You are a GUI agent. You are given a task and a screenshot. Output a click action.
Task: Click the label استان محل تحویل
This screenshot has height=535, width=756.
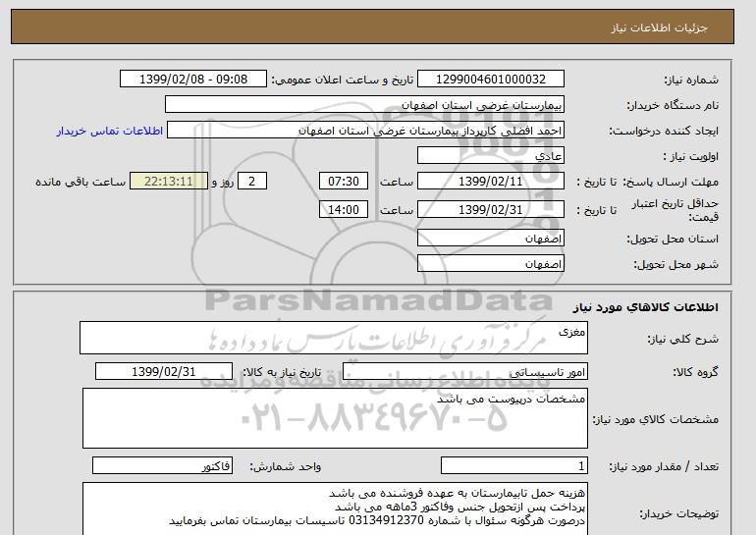point(673,239)
